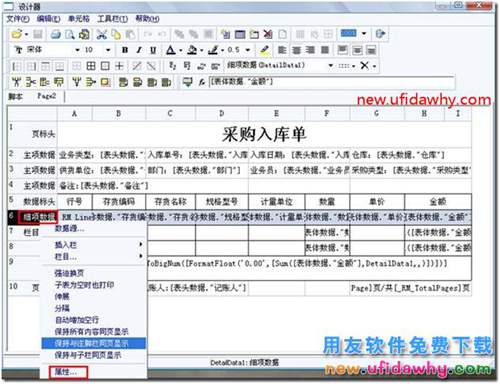Image resolution: width=500 pixels, height=384 pixels.
Task: Cut selection with scissors icon
Action: coord(101,34)
